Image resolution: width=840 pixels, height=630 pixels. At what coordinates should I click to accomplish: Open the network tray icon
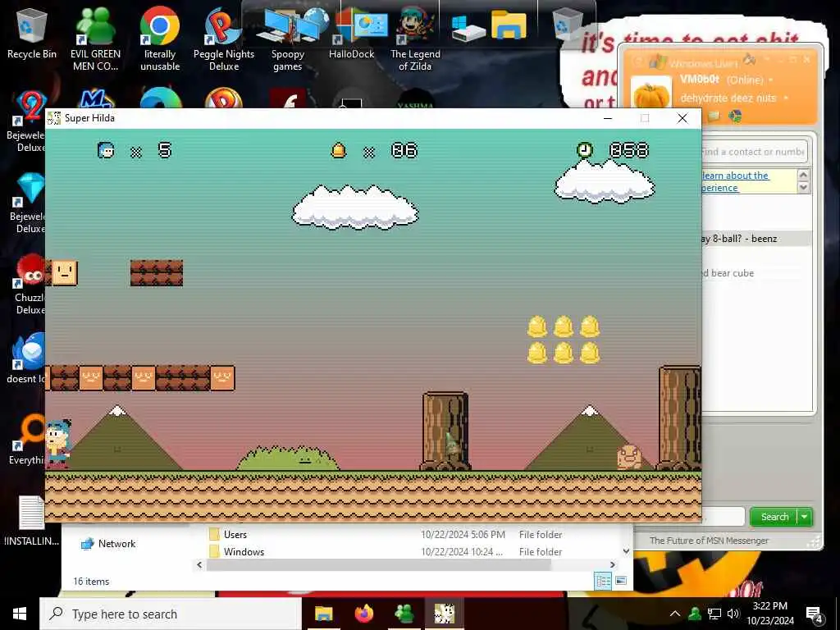coord(714,614)
